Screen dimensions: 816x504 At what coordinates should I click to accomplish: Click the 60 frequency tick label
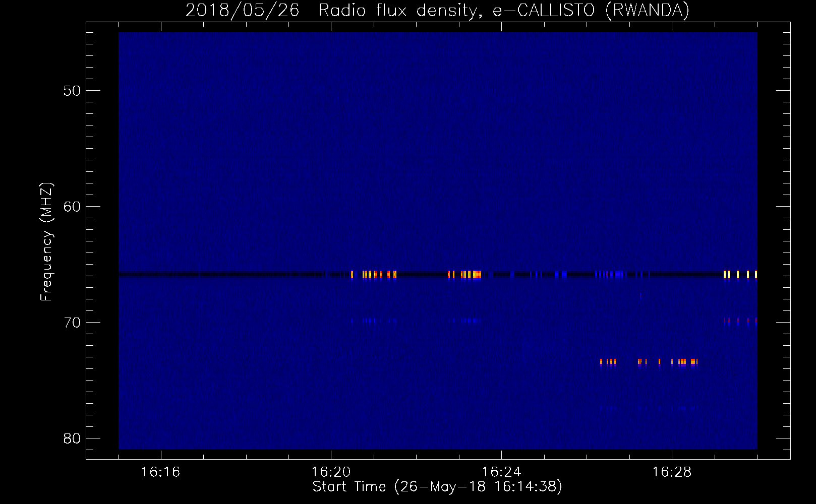73,207
